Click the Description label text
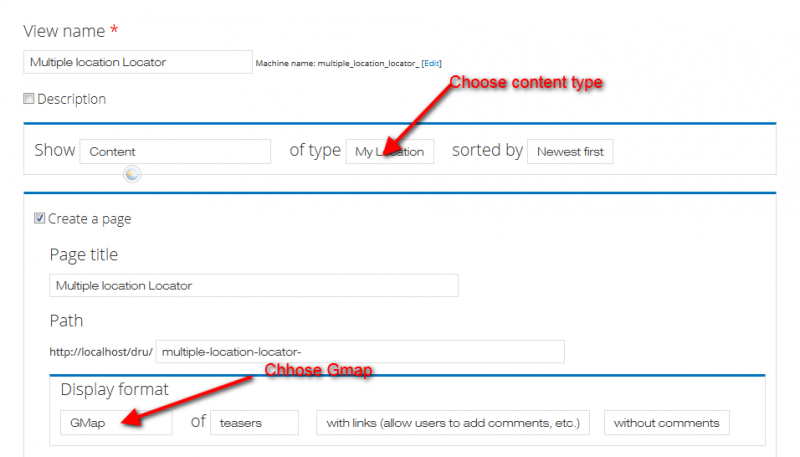Image resolution: width=800 pixels, height=457 pixels. coord(71,99)
